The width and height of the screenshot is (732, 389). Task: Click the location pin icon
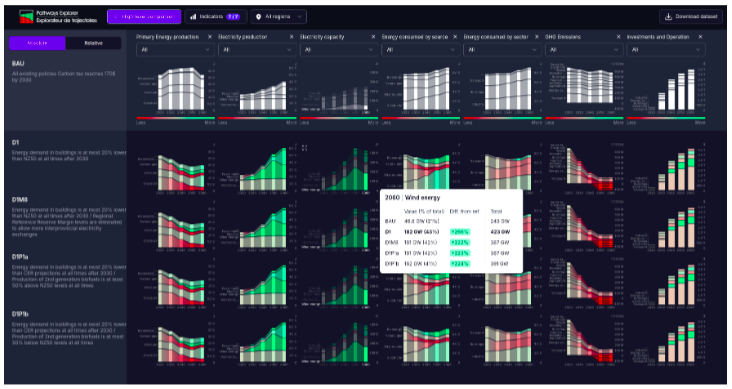[x=259, y=17]
